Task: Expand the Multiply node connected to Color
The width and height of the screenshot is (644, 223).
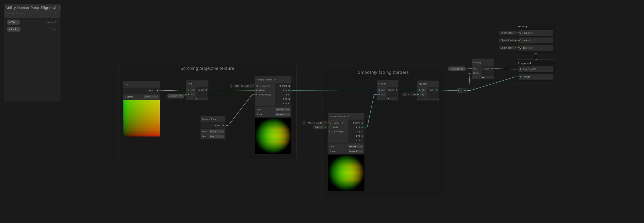Action: (483, 78)
